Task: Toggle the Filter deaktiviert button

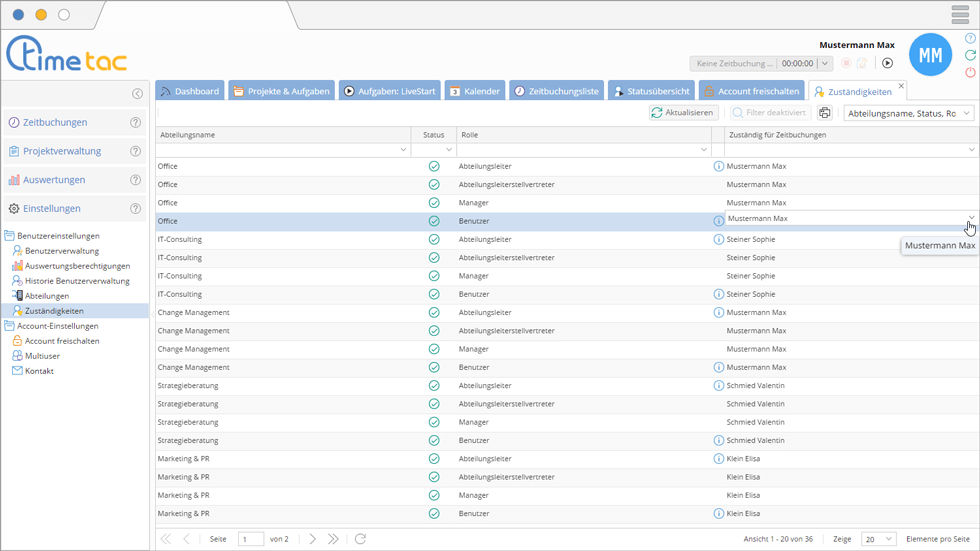Action: tap(769, 113)
